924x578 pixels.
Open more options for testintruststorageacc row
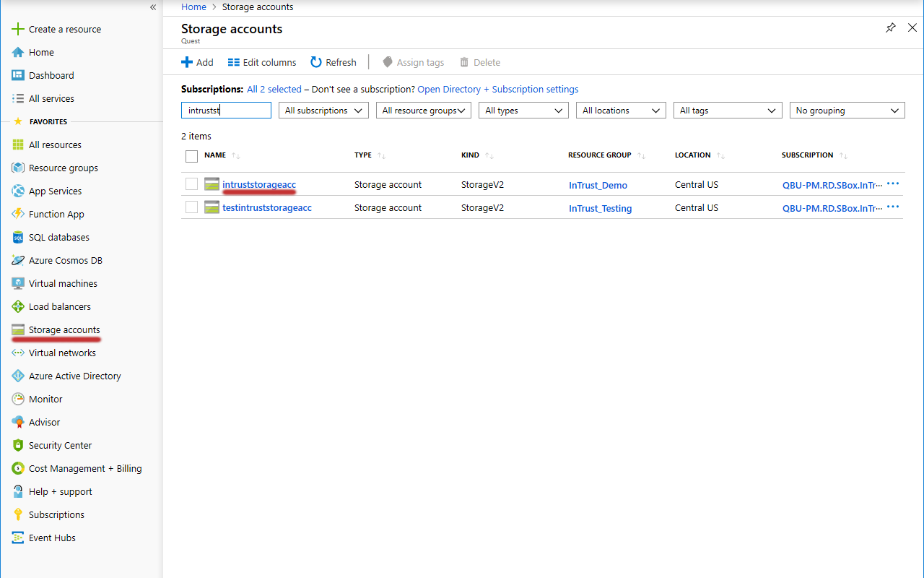point(893,207)
